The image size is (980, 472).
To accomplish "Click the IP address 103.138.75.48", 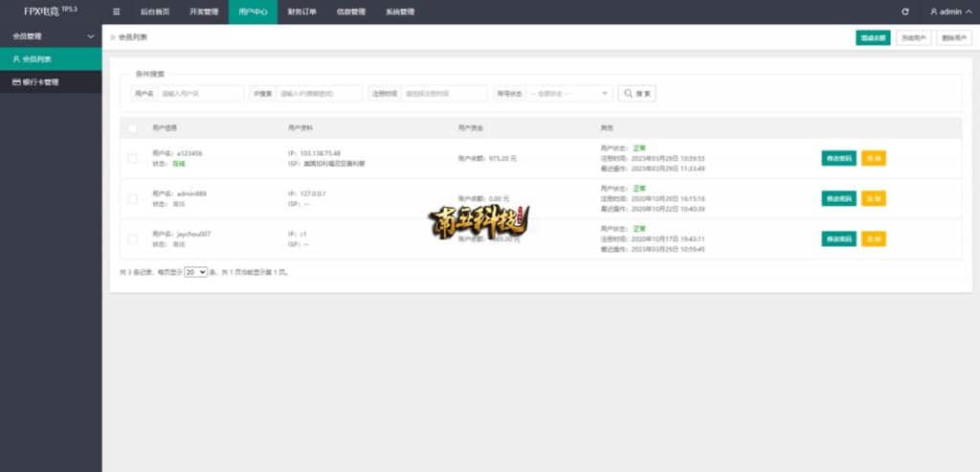I will click(321, 153).
